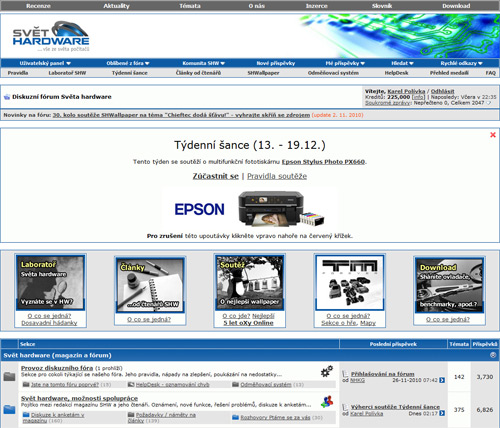The width and height of the screenshot is (500, 428).
Task: Close the Týdenní šance banner with red cross
Action: (493, 135)
